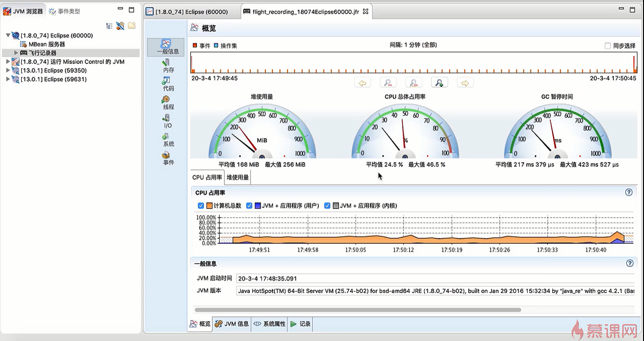644x341 pixels.
Task: Expand the 飞行记录器 tree node
Action: click(16, 53)
